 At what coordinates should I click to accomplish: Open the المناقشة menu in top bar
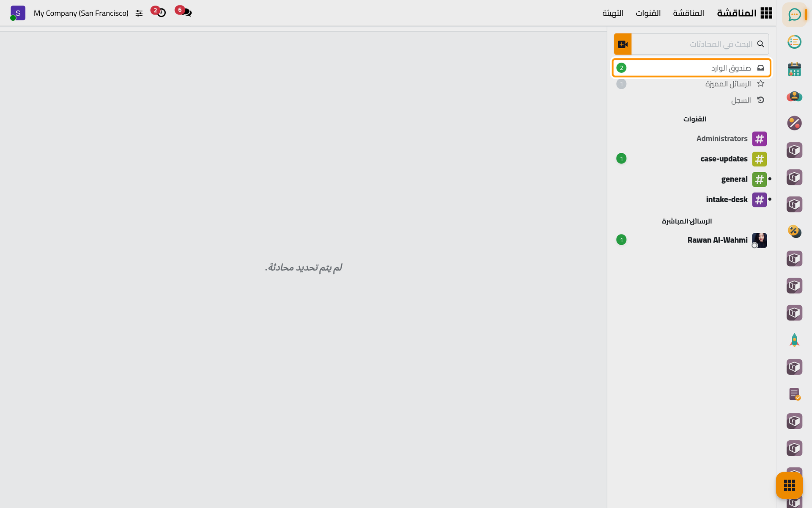pyautogui.click(x=689, y=13)
